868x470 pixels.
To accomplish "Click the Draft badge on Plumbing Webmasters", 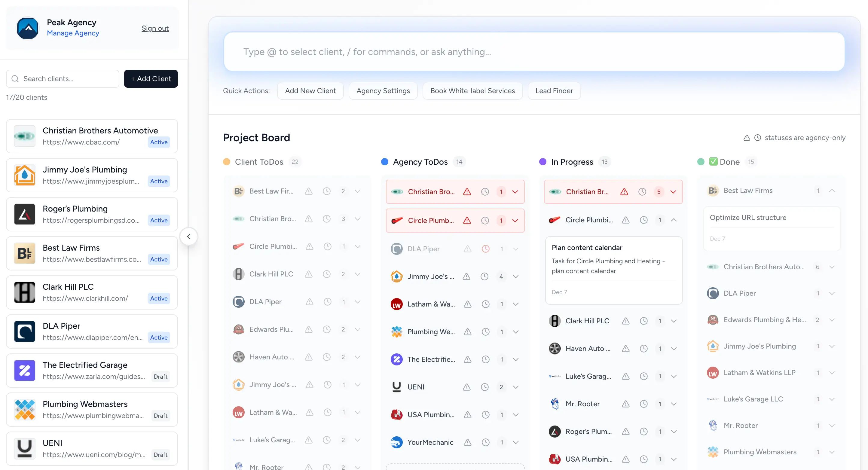I will pos(160,416).
